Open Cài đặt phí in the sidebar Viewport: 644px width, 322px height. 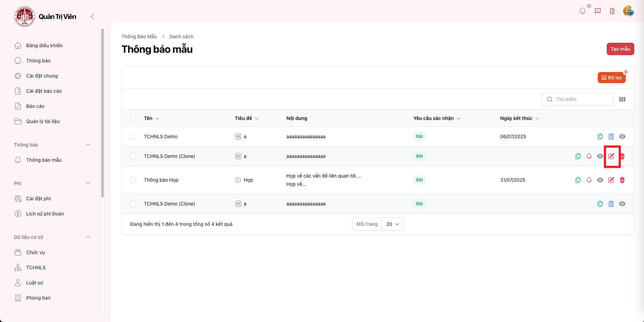point(38,199)
